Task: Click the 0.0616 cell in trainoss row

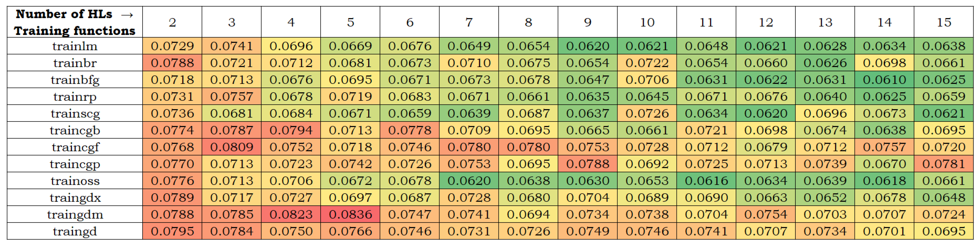Action: (706, 181)
